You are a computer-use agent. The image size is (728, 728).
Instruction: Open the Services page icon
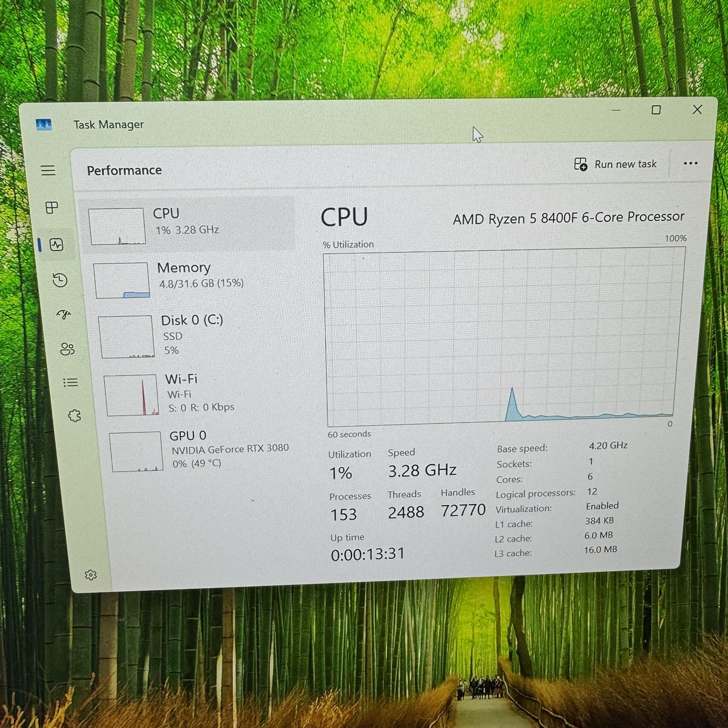coord(74,416)
